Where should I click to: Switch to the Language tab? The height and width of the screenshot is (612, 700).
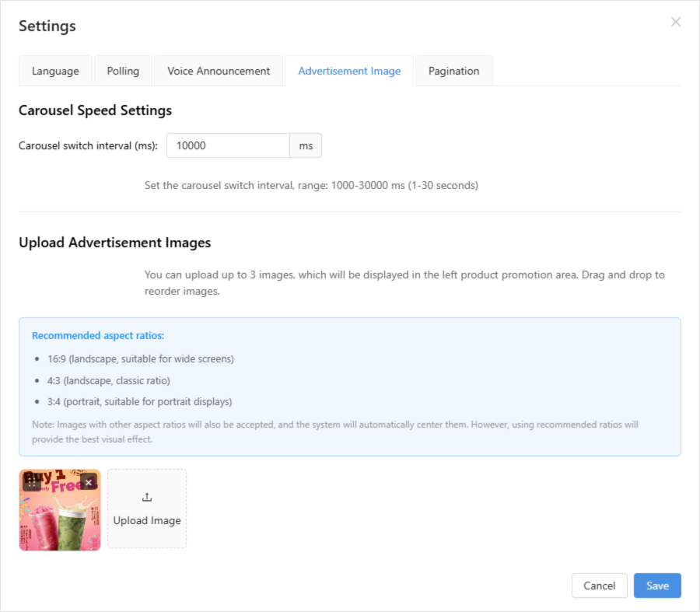click(x=55, y=71)
